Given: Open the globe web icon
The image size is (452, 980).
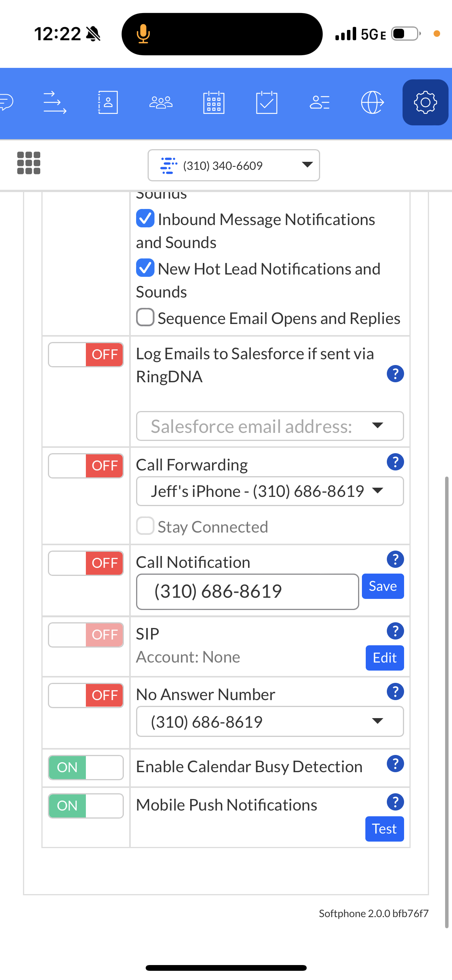Looking at the screenshot, I should click(372, 102).
